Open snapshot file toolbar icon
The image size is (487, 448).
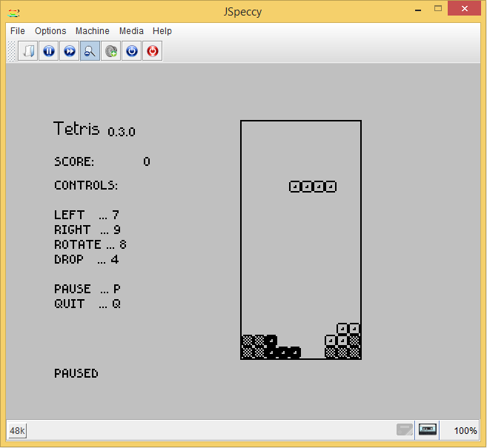(28, 51)
